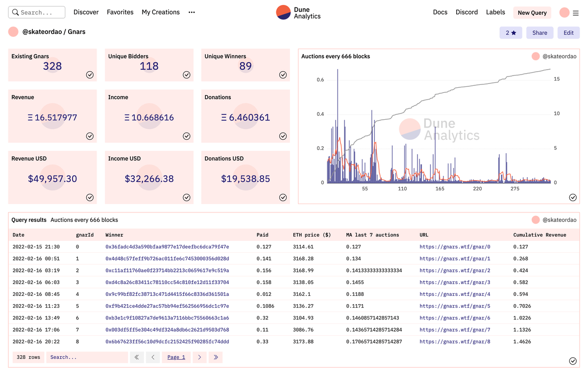
Task: Click the checkmark icon on Existing Gnars card
Action: click(90, 75)
